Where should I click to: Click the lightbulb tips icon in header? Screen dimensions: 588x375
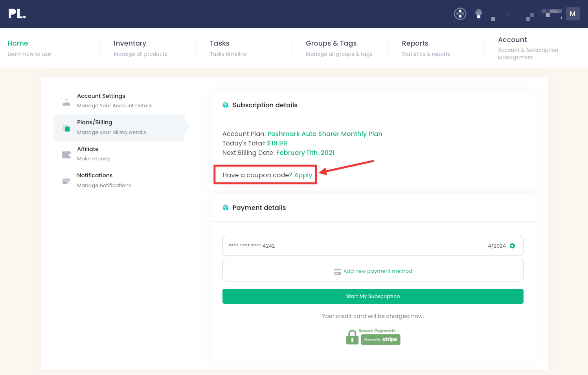(478, 14)
